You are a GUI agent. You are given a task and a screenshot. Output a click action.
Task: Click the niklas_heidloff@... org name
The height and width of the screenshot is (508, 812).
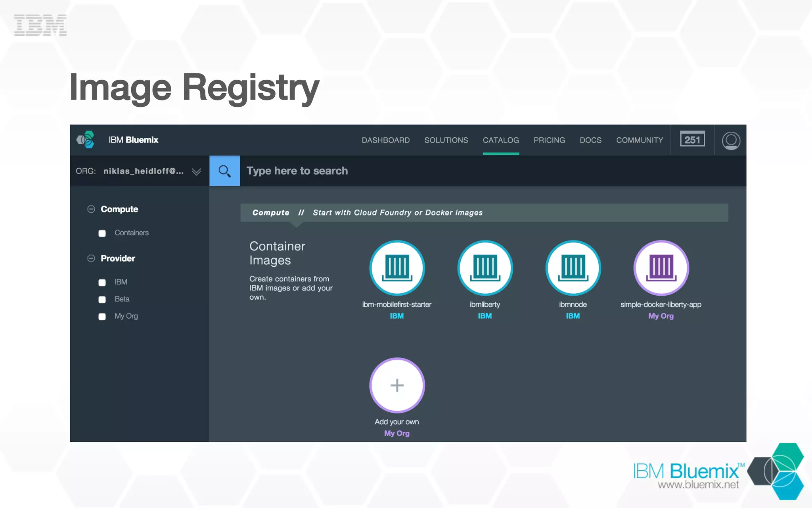[x=144, y=171]
